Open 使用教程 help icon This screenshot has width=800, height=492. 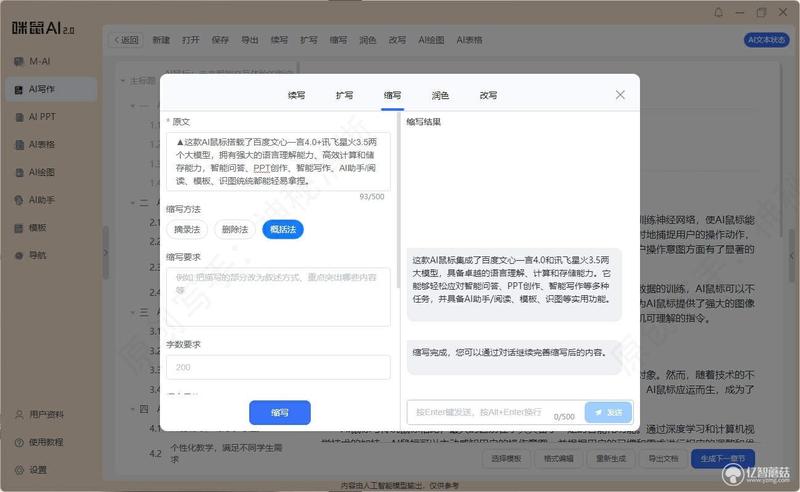[x=19, y=442]
